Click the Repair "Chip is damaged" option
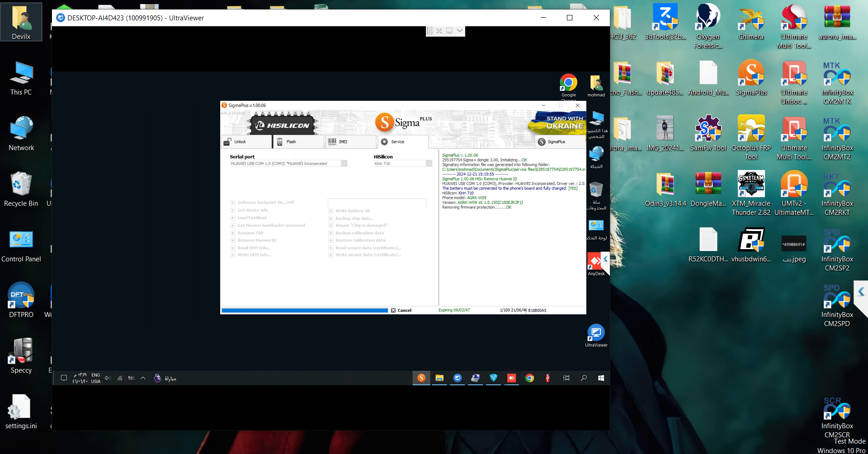The height and width of the screenshot is (454, 868). pyautogui.click(x=362, y=225)
